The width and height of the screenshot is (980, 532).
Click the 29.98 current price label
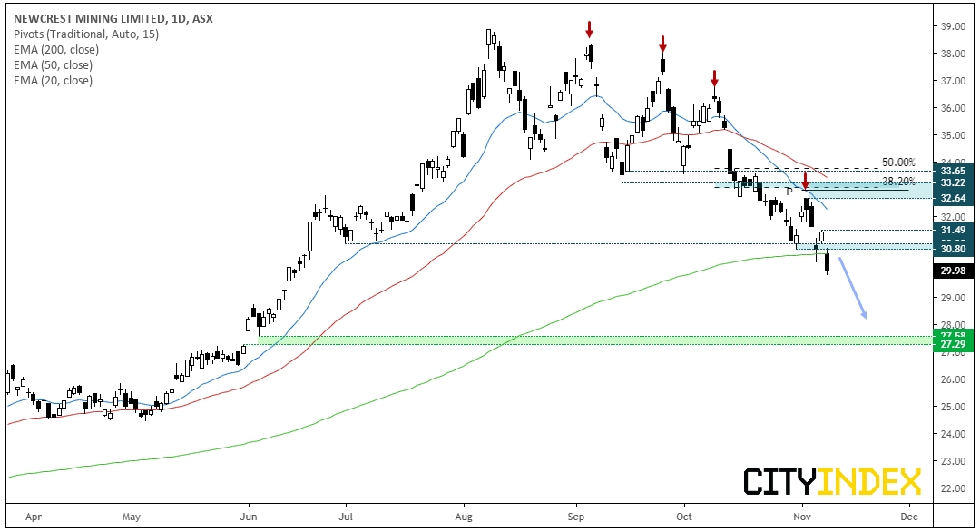953,271
